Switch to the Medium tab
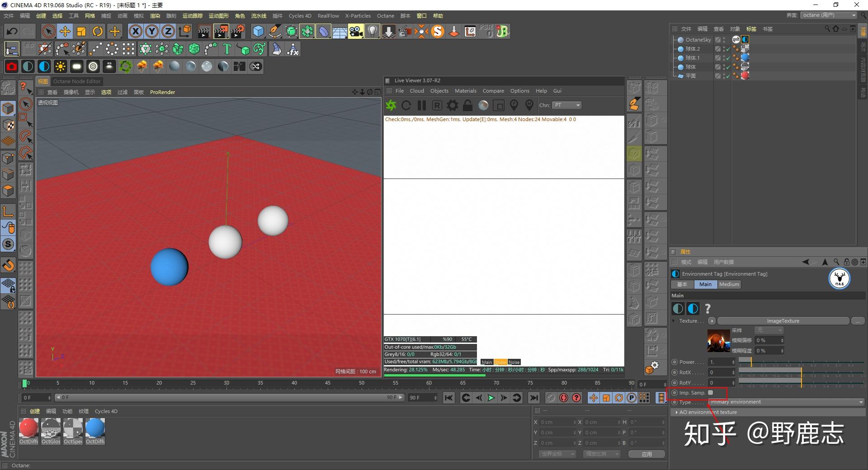 coord(729,284)
